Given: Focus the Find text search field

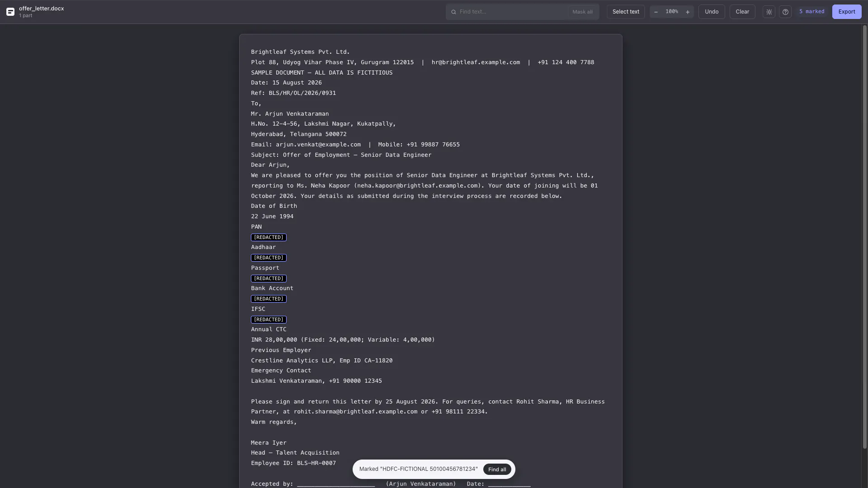Looking at the screenshot, I should [x=512, y=12].
